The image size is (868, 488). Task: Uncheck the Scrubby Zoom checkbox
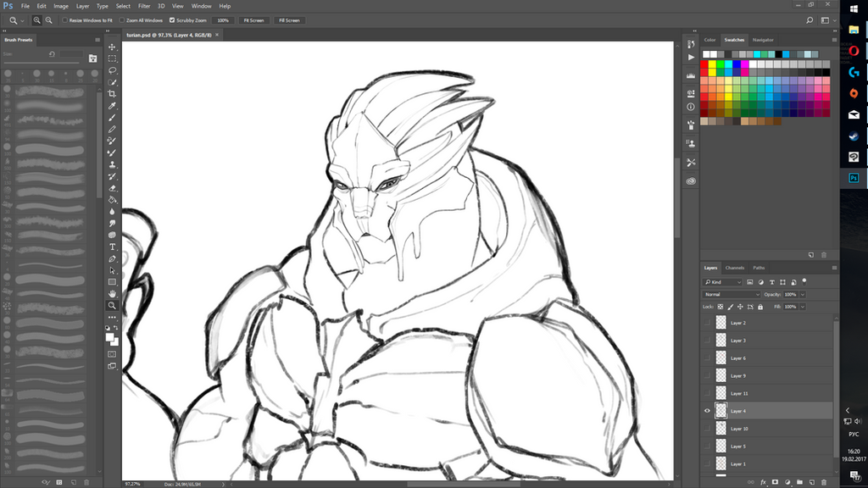[x=172, y=20]
